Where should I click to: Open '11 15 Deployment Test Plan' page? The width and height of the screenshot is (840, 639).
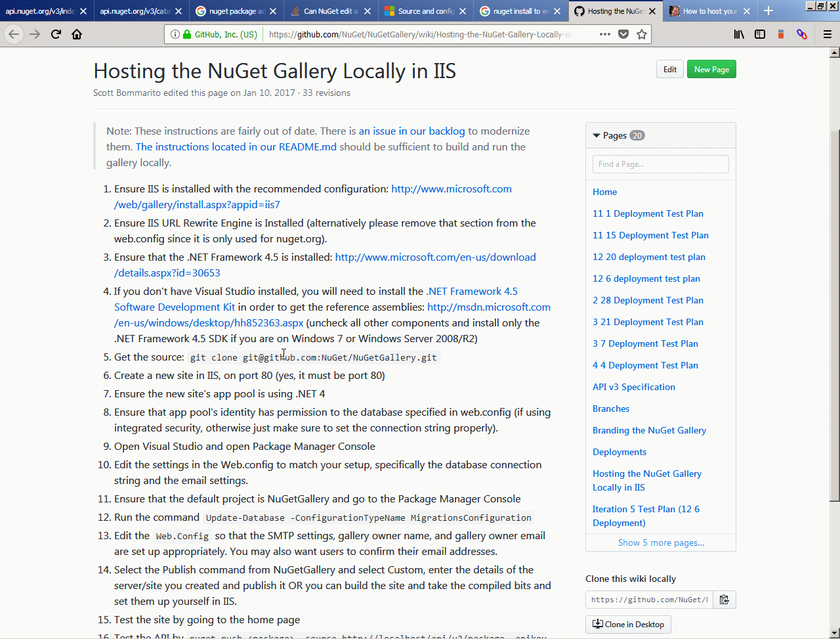tap(650, 235)
